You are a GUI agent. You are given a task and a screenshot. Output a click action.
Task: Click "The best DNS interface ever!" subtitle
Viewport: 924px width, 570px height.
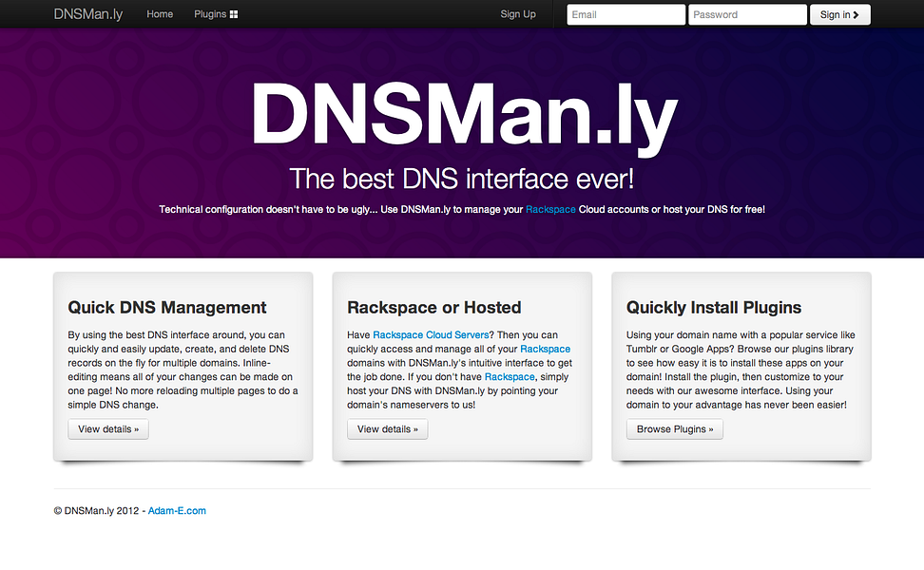point(462,179)
